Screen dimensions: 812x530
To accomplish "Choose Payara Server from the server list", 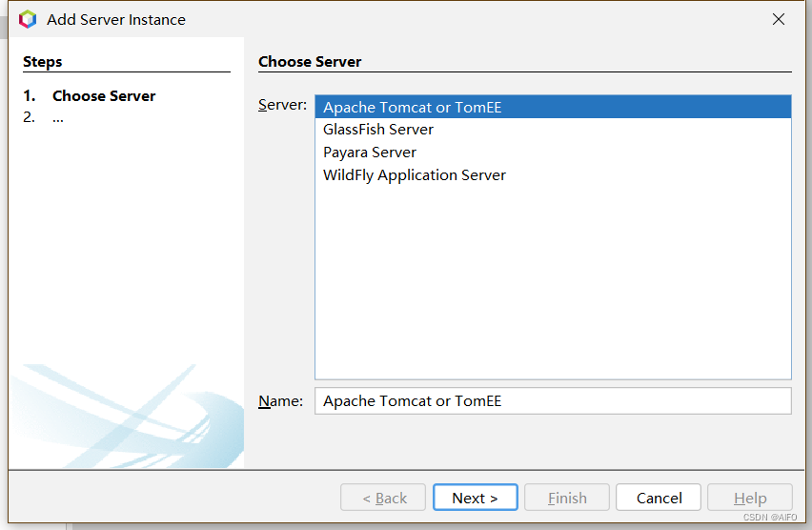I will (x=553, y=153).
